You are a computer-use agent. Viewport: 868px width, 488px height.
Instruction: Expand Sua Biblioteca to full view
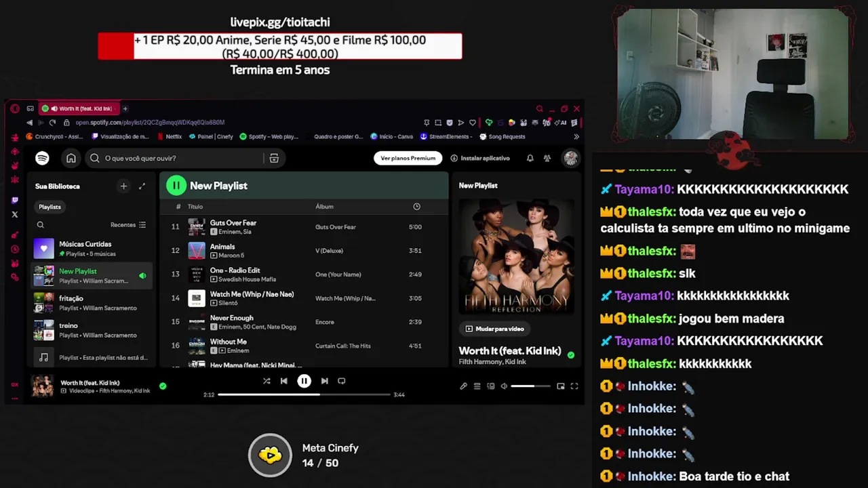(142, 186)
